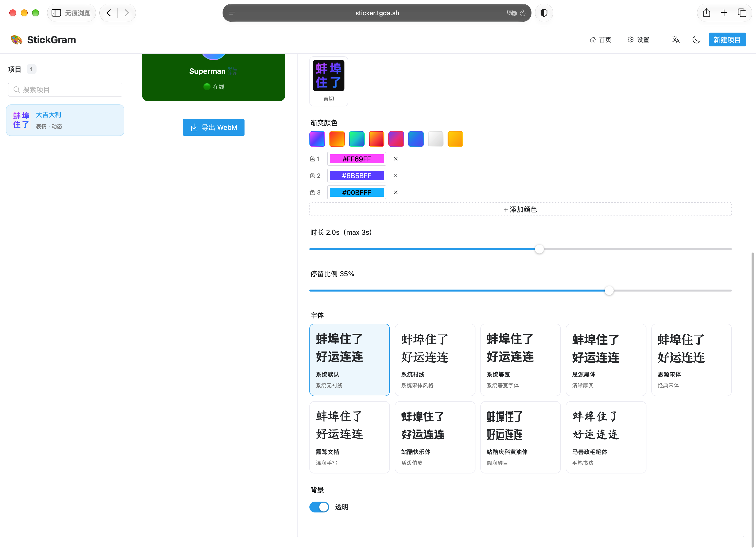
Task: Open the 首页 home nav item
Action: click(x=601, y=40)
